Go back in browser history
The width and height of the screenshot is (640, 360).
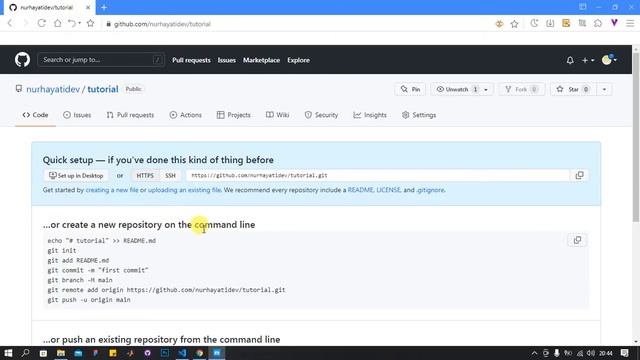point(10,23)
